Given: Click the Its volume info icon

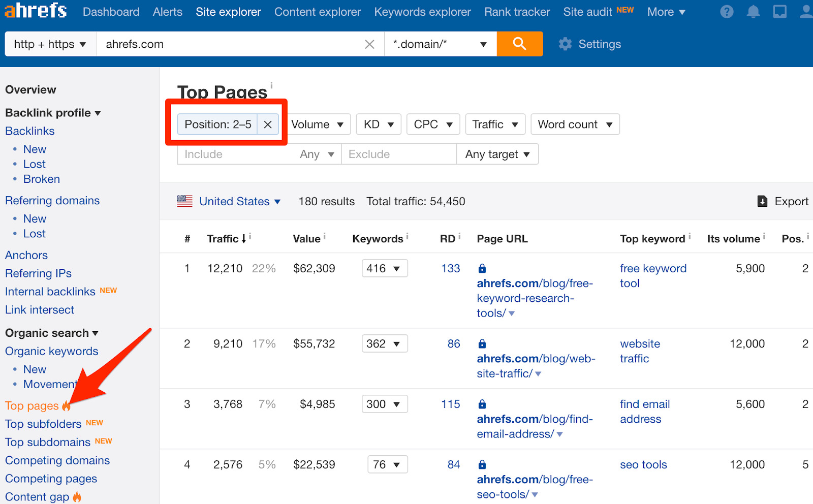Looking at the screenshot, I should (x=764, y=236).
